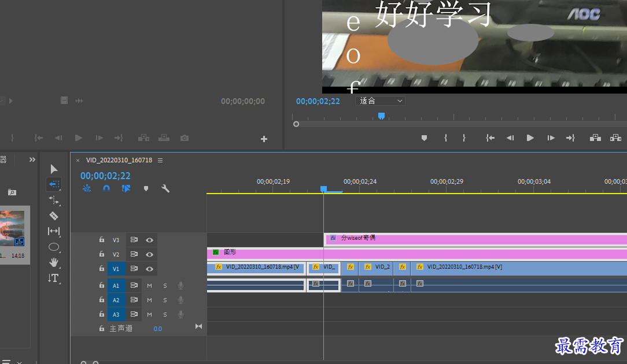Play the program monitor

pyautogui.click(x=530, y=138)
